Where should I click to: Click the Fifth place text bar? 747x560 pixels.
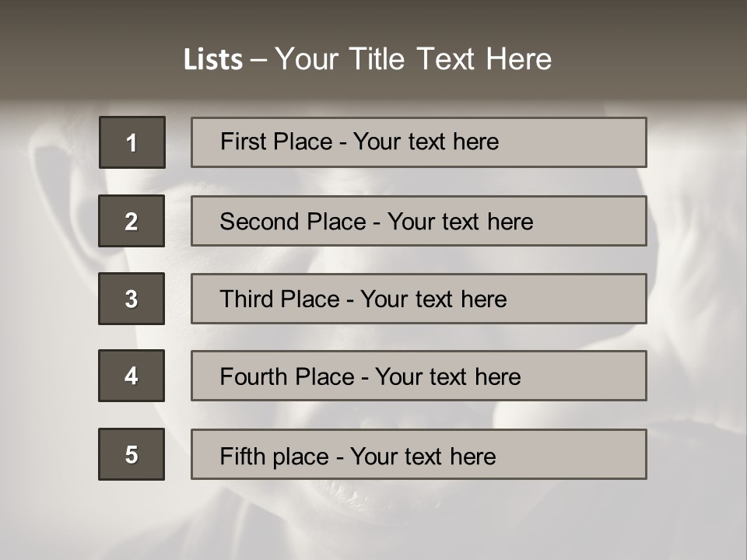[x=419, y=454]
